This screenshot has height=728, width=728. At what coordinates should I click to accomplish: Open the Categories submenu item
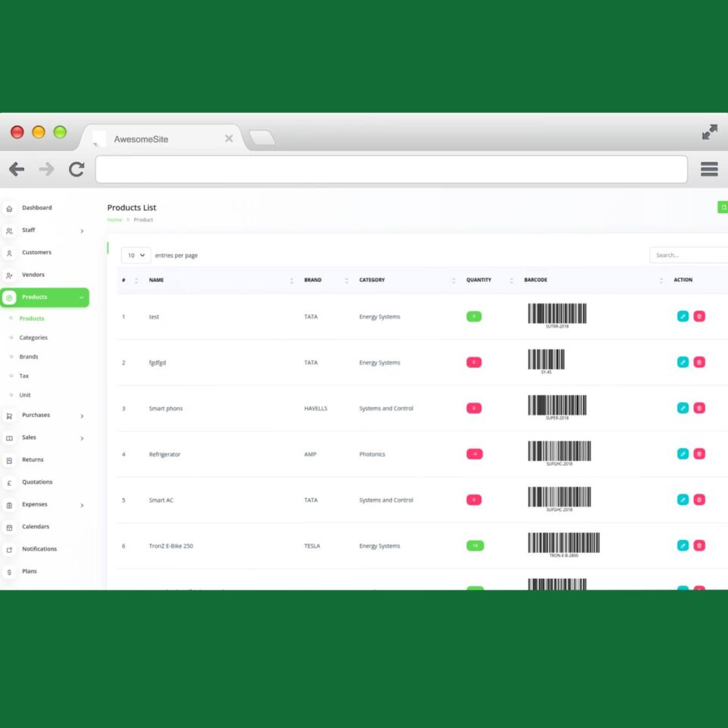[x=33, y=337]
